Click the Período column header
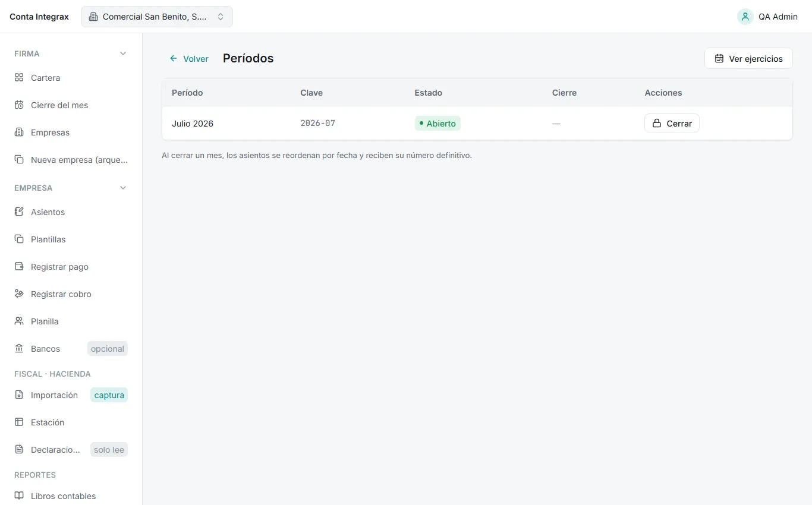This screenshot has height=505, width=812. pyautogui.click(x=187, y=93)
